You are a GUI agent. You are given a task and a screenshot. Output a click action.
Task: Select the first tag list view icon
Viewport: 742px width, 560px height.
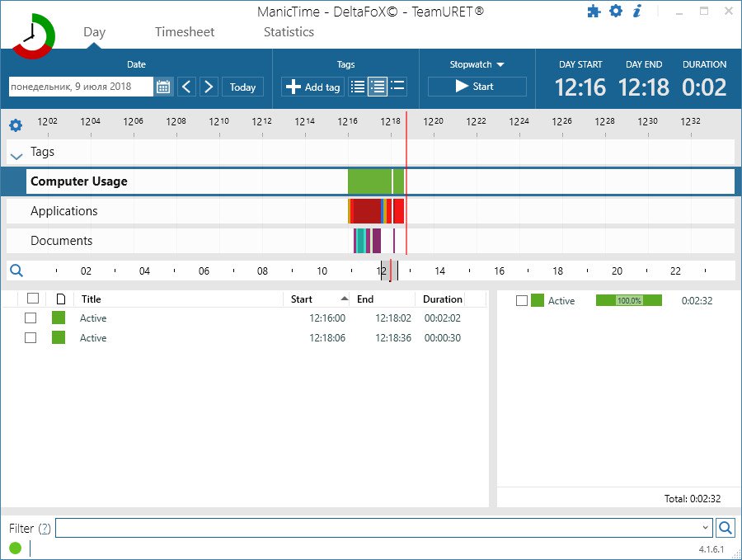click(x=358, y=87)
